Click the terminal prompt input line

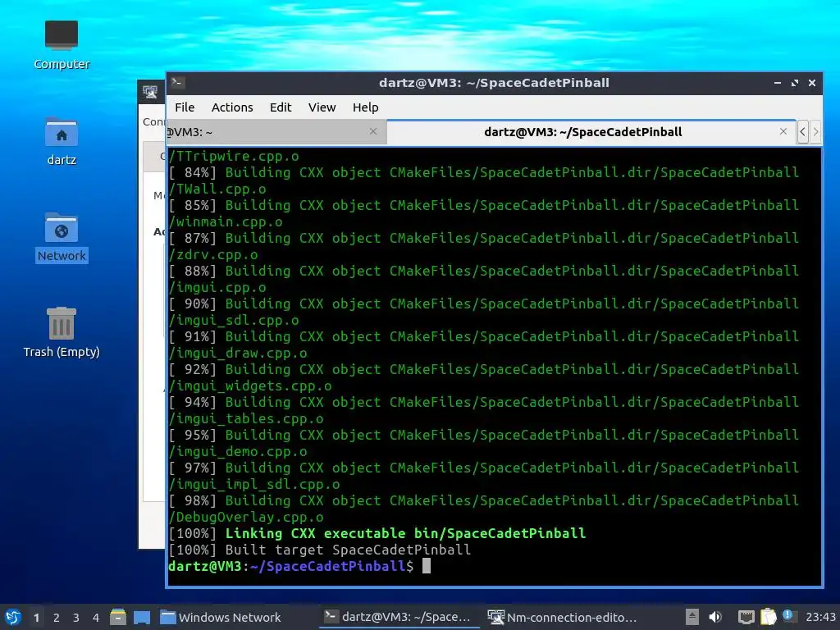click(494, 566)
